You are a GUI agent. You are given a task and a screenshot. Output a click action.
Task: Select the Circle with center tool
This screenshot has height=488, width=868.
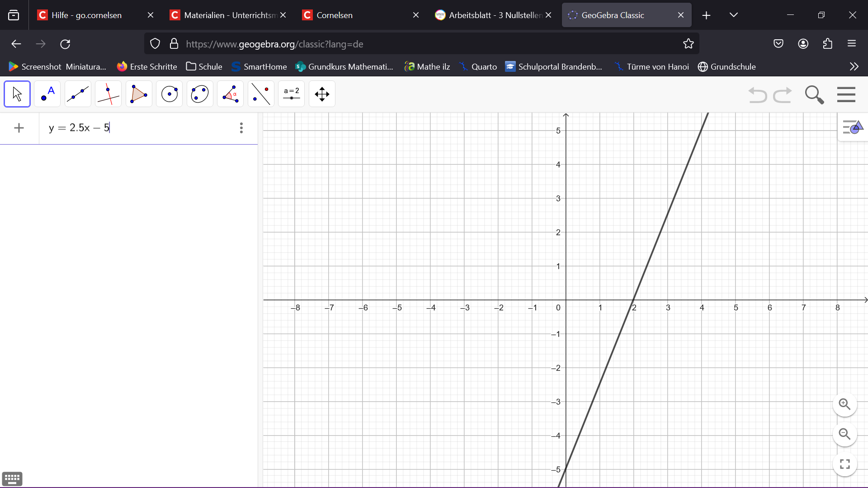[170, 94]
